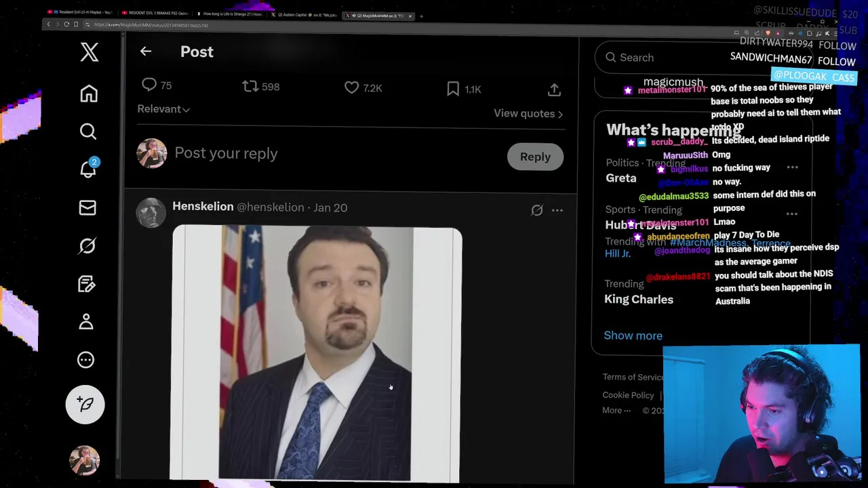The height and width of the screenshot is (488, 868).
Task: Open a new browser tab
Action: click(x=421, y=16)
